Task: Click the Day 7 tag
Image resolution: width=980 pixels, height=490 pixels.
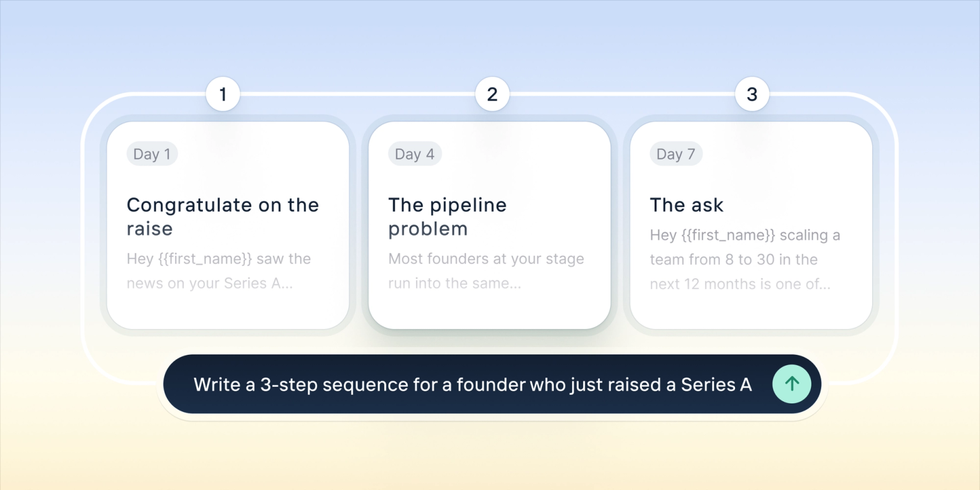Action: point(676,154)
